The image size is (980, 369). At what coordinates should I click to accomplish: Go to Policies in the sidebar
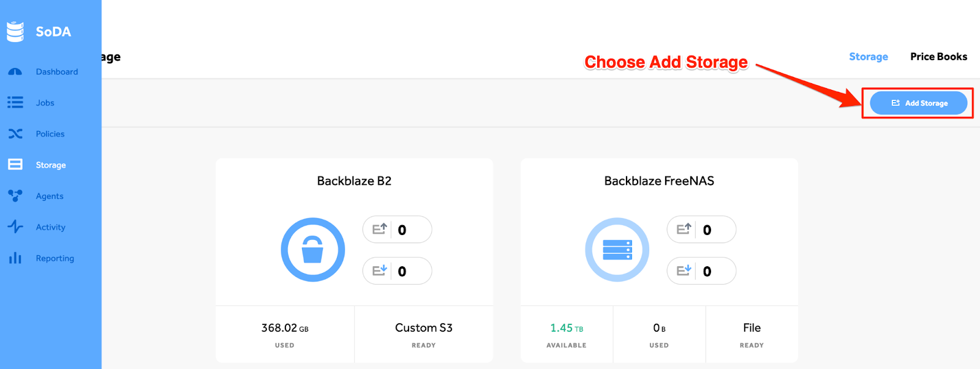[50, 134]
